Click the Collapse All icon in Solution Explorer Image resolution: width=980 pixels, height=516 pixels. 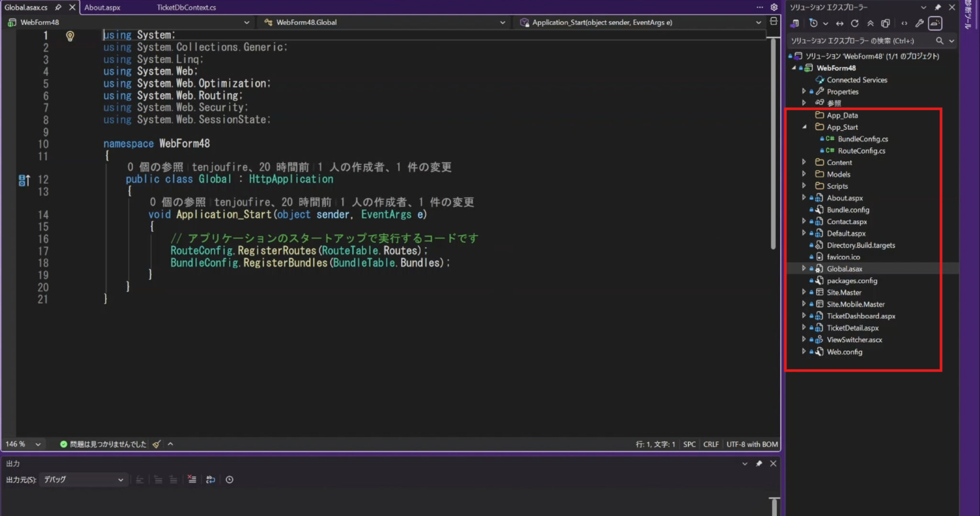click(871, 23)
